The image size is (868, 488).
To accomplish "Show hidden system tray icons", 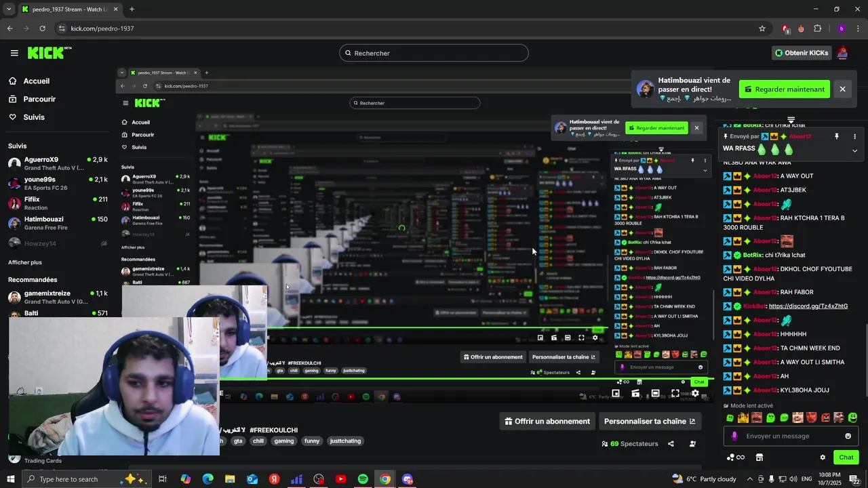I will pos(750,479).
